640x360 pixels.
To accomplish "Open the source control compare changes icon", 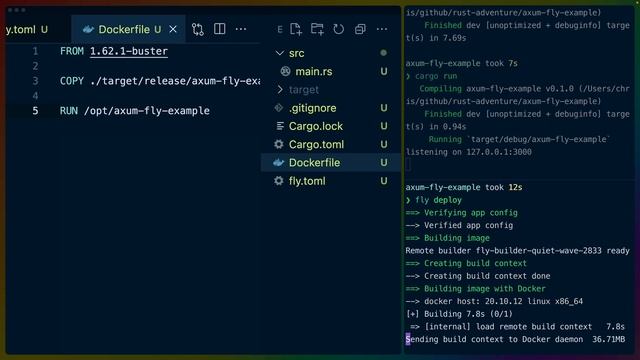I will click(198, 29).
